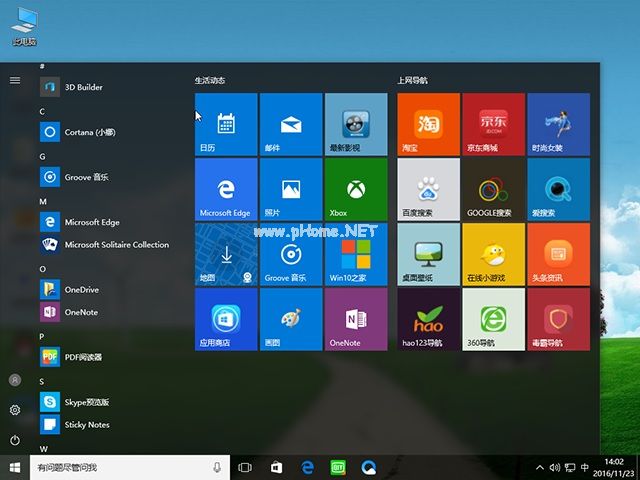This screenshot has width=640, height=480.
Task: Open the 百度搜索 tile
Action: (428, 188)
